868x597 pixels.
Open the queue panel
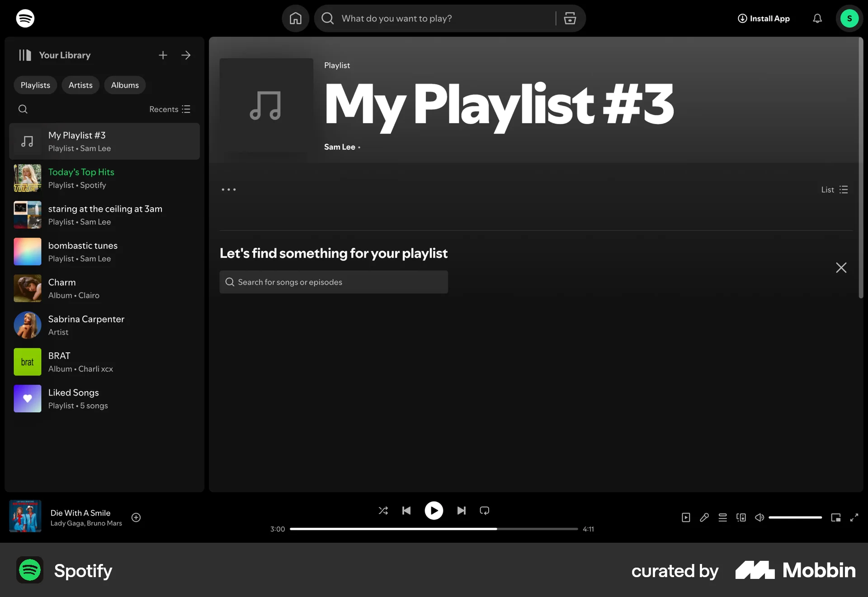(x=722, y=517)
